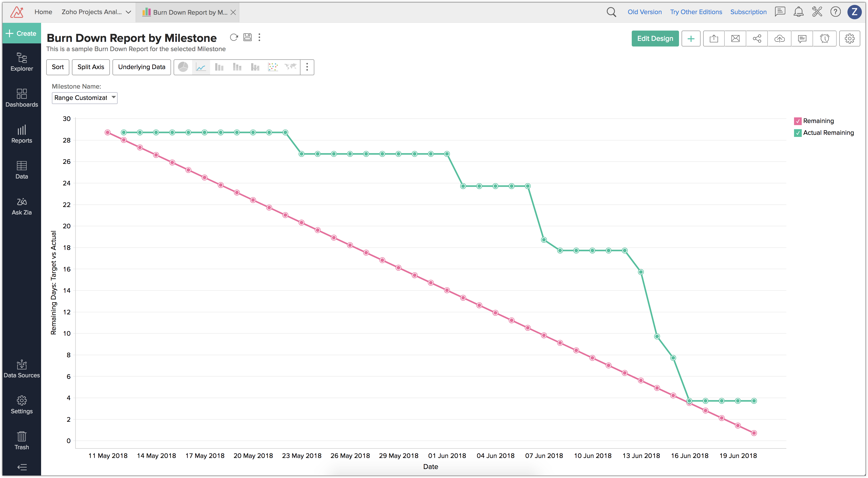Screen dimensions: 868x478
Task: Click the Edit Design button
Action: point(655,39)
